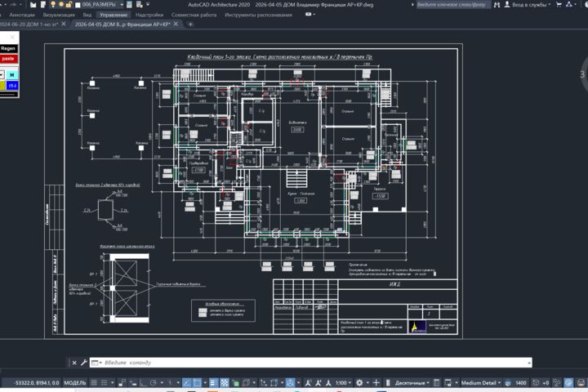Click the blue hardware acceleration icon
This screenshot has height=392, width=588.
pyautogui.click(x=568, y=383)
